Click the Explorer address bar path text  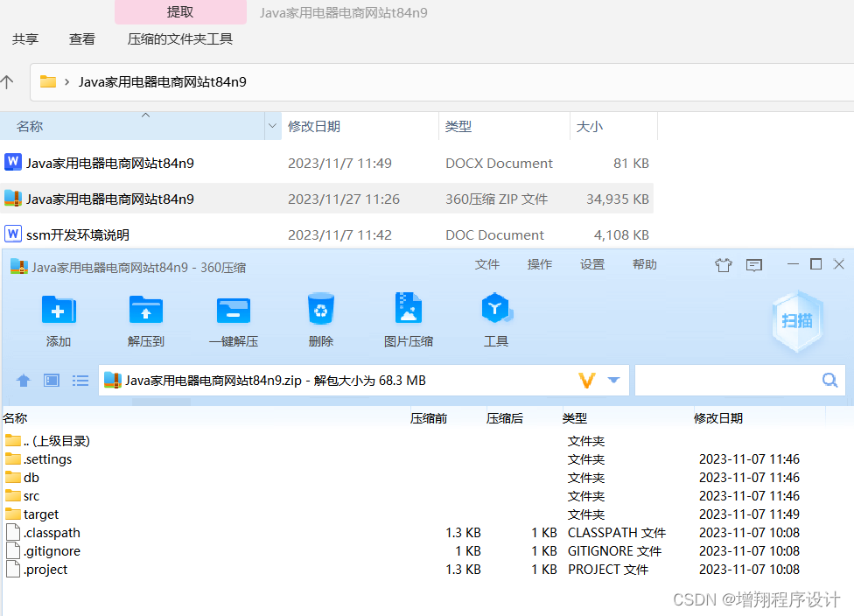pyautogui.click(x=162, y=82)
